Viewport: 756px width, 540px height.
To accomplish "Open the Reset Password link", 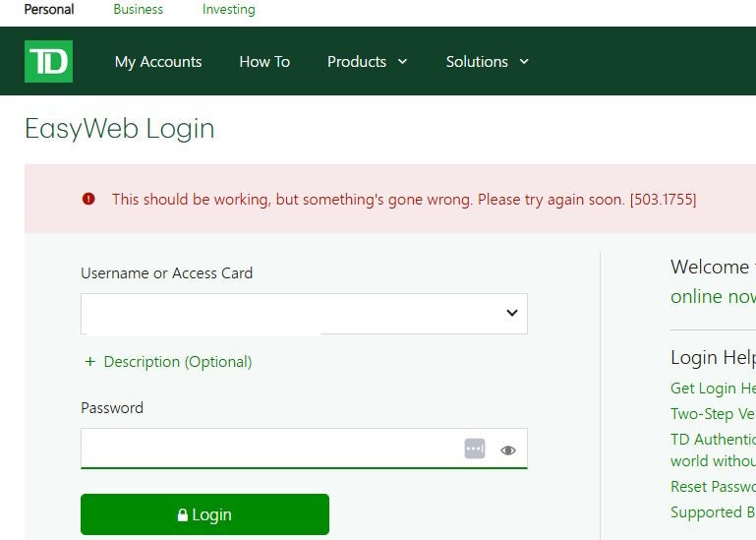I will (x=713, y=487).
